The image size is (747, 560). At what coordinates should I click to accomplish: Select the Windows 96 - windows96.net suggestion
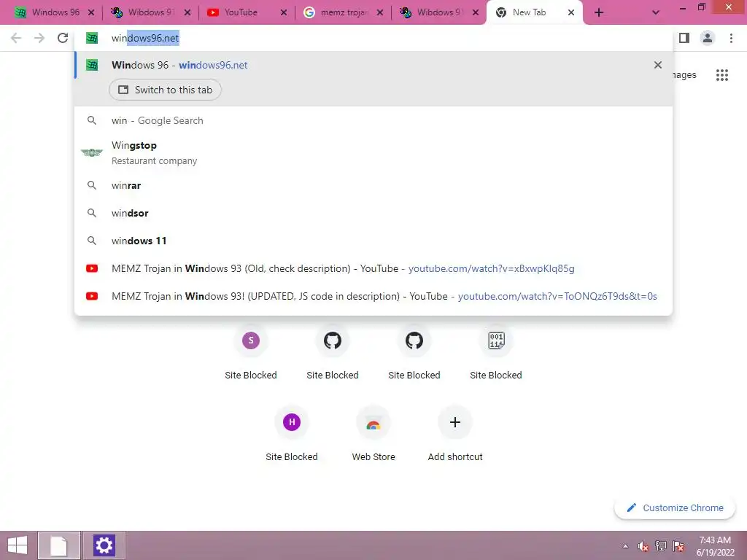click(373, 65)
